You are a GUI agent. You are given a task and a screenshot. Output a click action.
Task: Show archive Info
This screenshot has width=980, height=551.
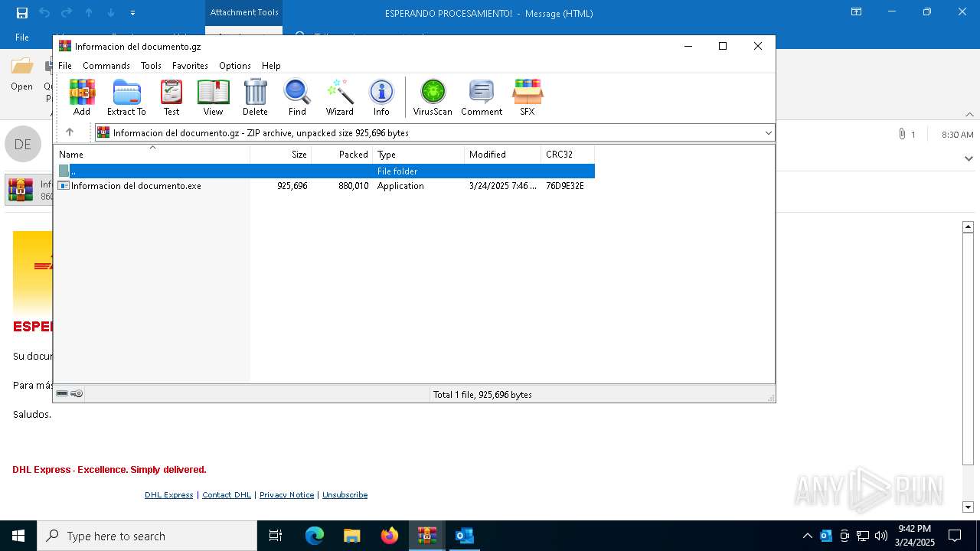pyautogui.click(x=381, y=97)
